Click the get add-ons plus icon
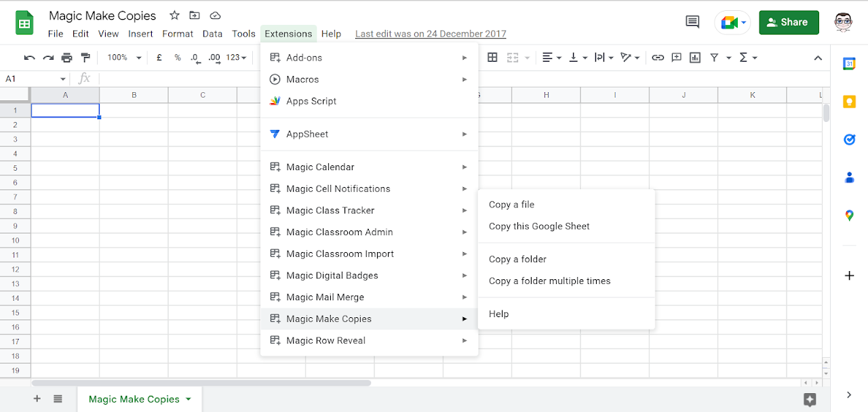The height and width of the screenshot is (412, 868). point(849,275)
